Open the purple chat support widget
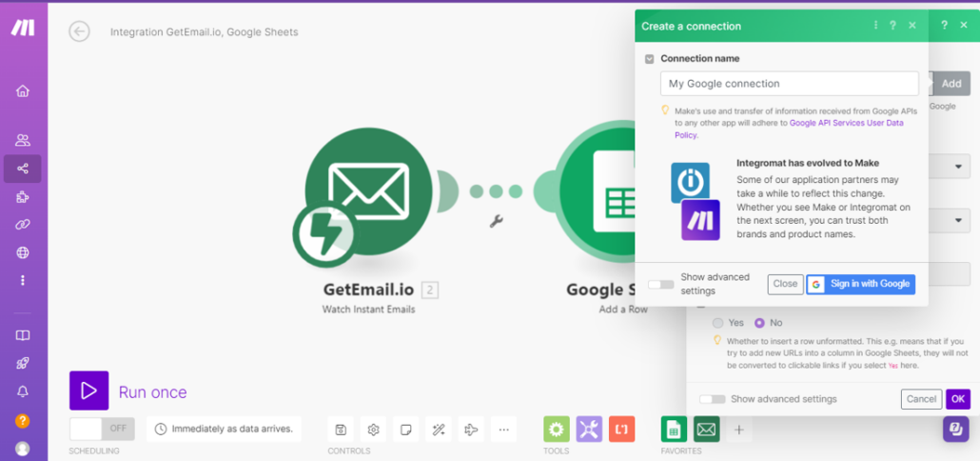The width and height of the screenshot is (980, 461). (x=955, y=429)
